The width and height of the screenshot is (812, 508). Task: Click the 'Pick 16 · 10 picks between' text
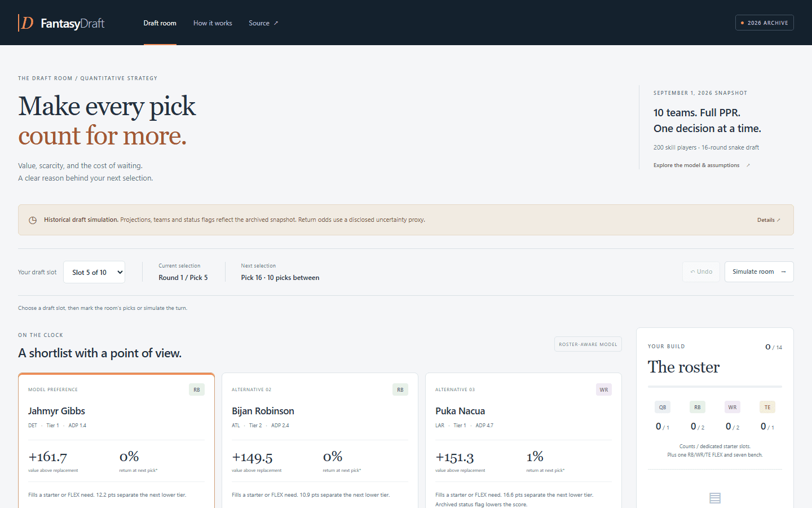280,278
